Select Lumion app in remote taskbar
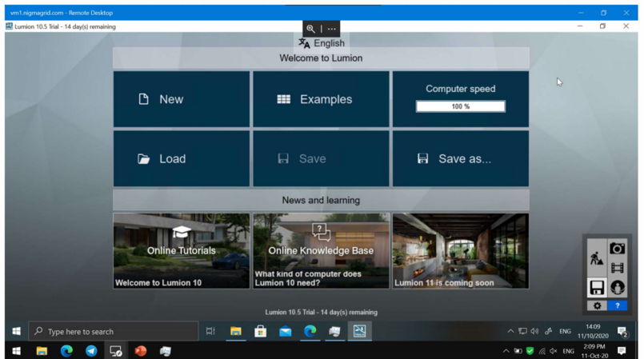Screen dimensions: 644x359 (359, 331)
